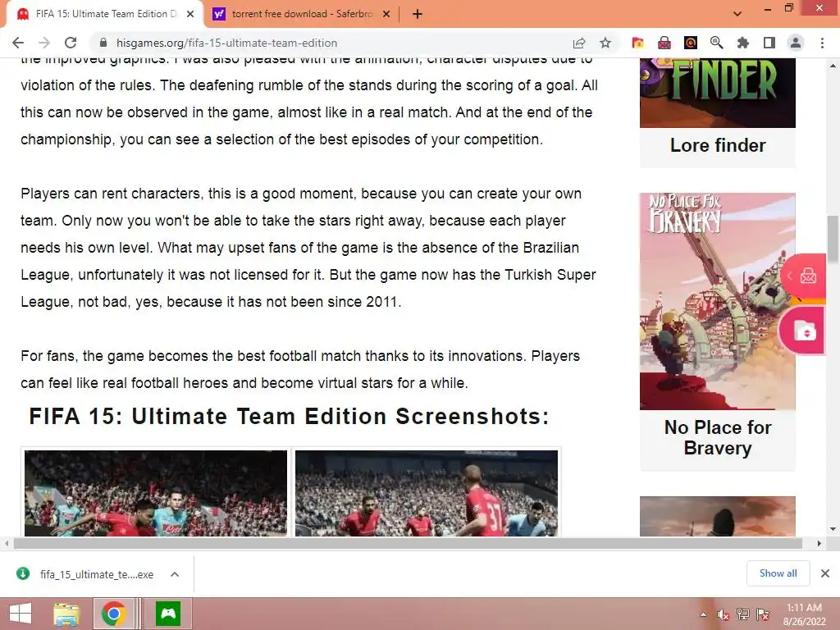Open the network tray icon

[743, 614]
